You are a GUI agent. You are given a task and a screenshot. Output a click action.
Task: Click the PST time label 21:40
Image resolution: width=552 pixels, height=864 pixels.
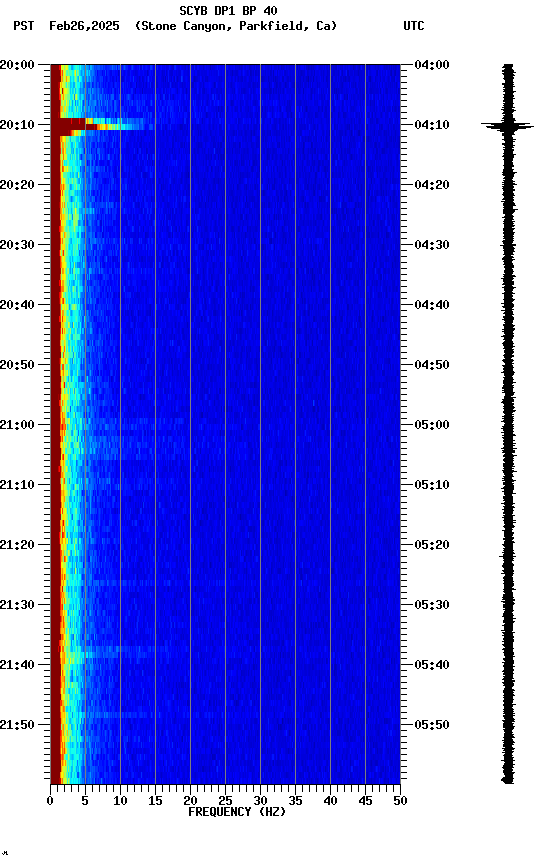coord(17,666)
